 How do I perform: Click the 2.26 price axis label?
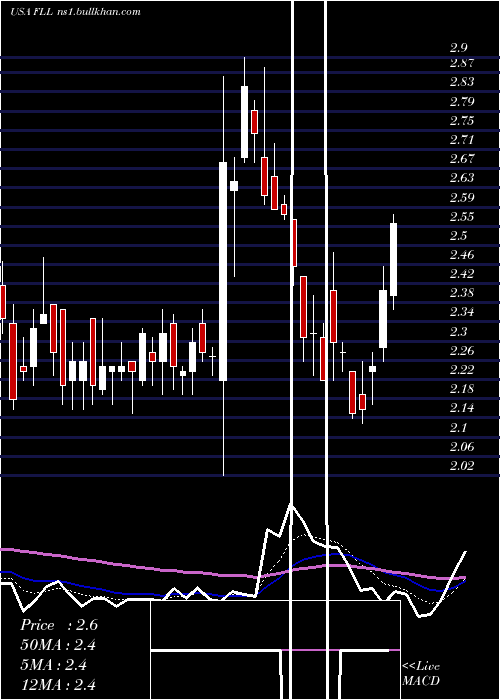click(462, 350)
